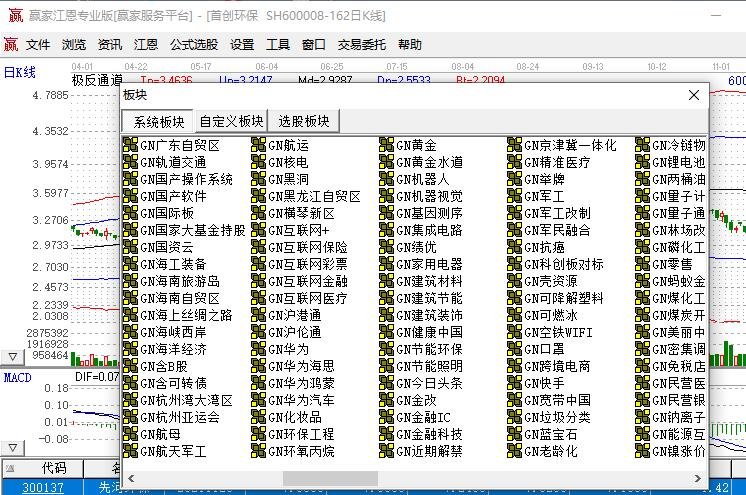Switch to the 选股板块 tab
Viewport: 746px width, 495px height.
(x=304, y=121)
